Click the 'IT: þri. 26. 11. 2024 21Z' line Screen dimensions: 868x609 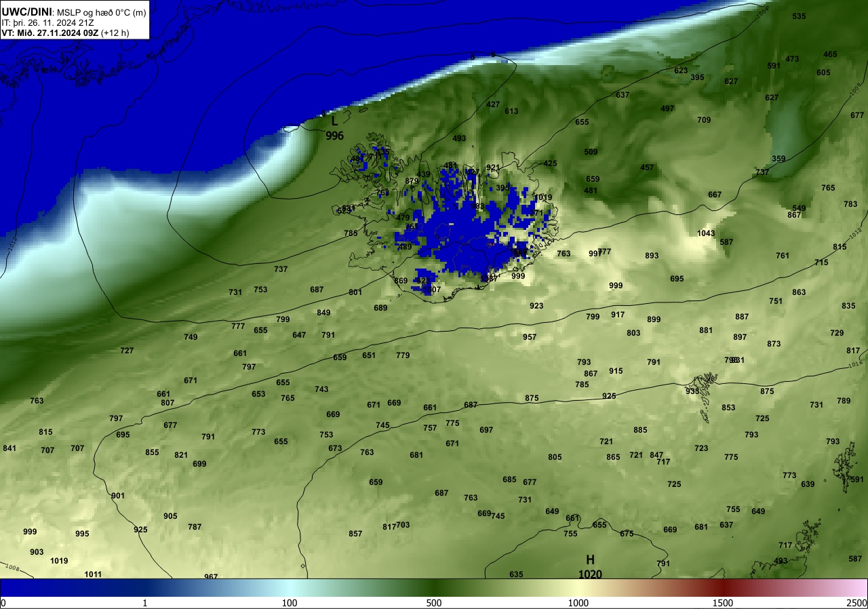47,22
